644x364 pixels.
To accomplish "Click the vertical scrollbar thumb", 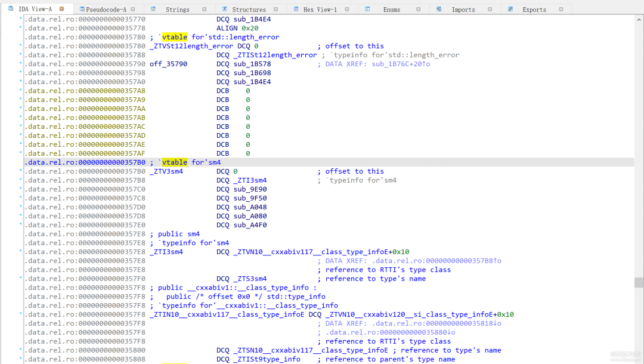I will (639, 282).
